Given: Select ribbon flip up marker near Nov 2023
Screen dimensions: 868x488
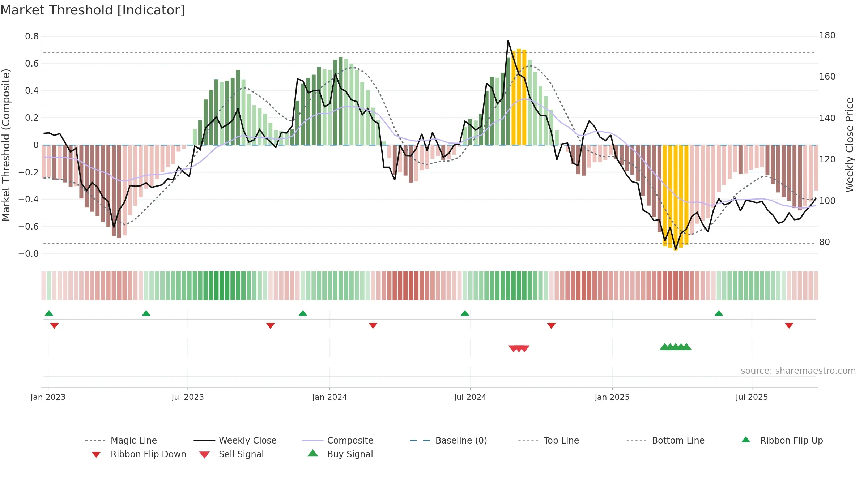Looking at the screenshot, I should tap(303, 313).
